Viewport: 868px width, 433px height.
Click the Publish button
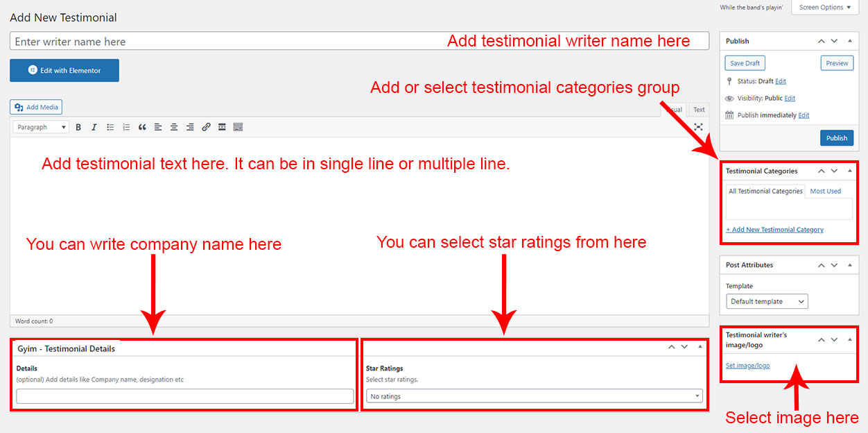tap(836, 138)
